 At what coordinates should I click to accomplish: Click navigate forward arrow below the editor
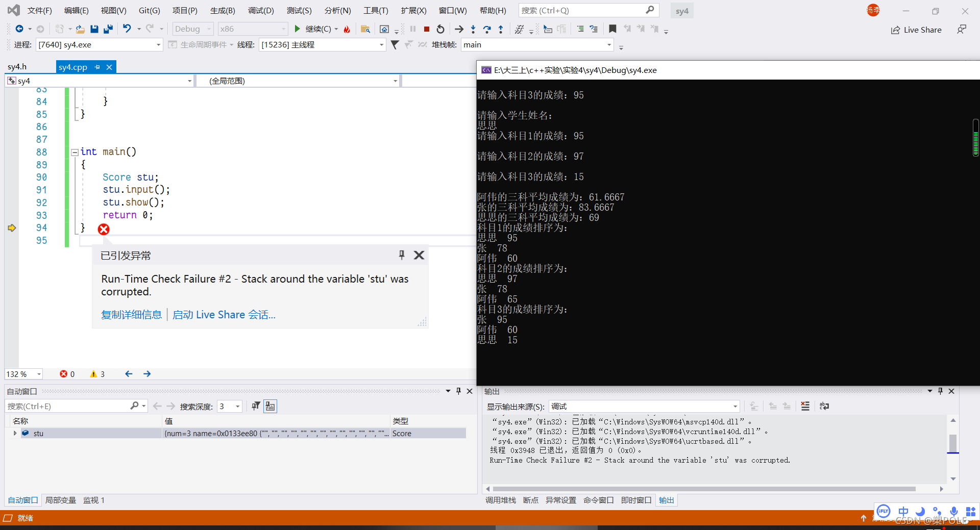tap(147, 374)
